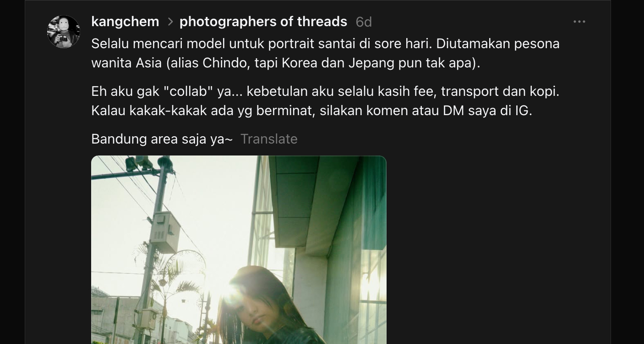Open the photographers of threads community
The image size is (644, 344).
[x=263, y=22]
